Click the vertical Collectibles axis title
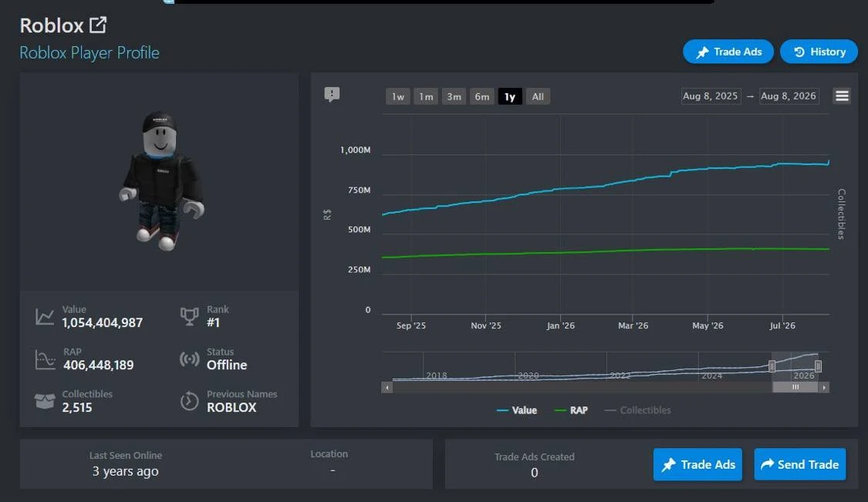The height and width of the screenshot is (502, 868). coord(842,214)
